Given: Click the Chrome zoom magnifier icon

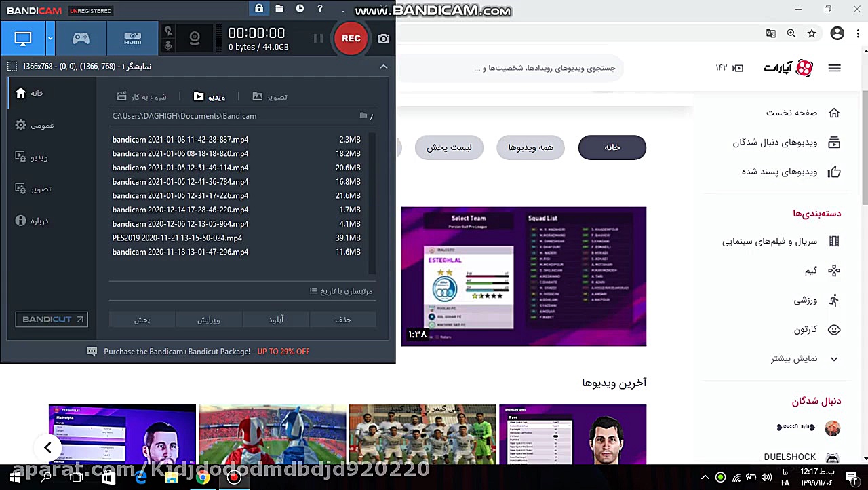Looking at the screenshot, I should click(791, 33).
